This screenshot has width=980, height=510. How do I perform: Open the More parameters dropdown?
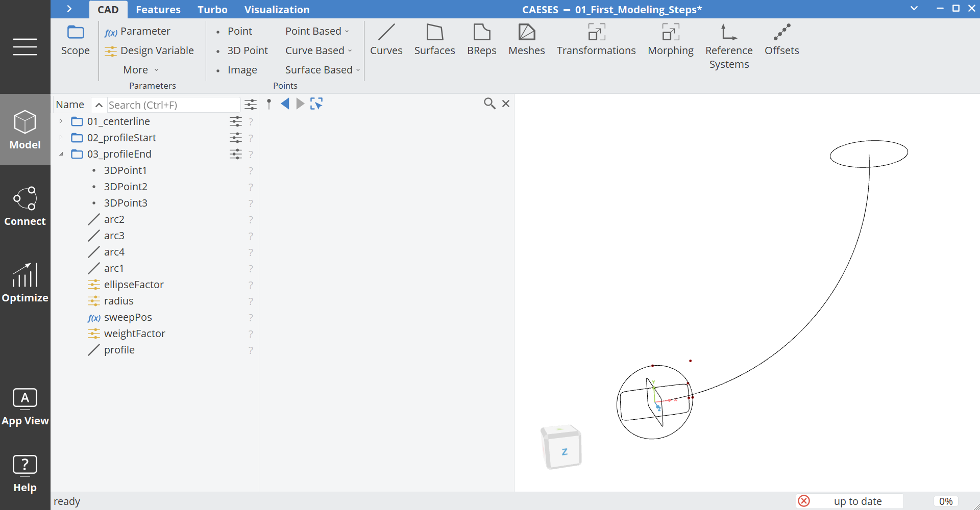point(140,70)
